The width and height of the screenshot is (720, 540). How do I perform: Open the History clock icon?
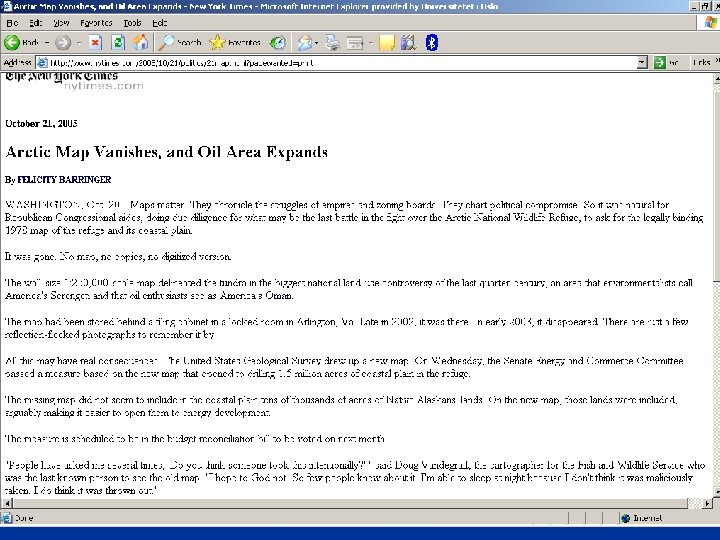click(x=277, y=43)
